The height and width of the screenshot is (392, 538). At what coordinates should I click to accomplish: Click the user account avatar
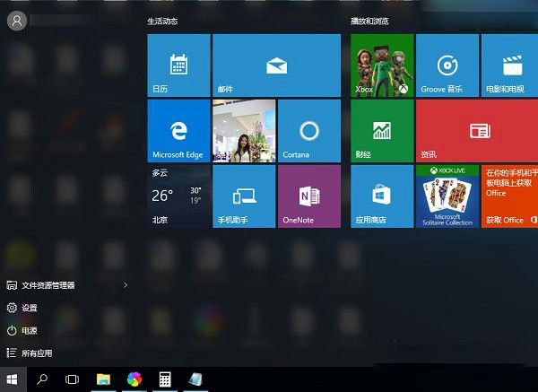[17, 21]
